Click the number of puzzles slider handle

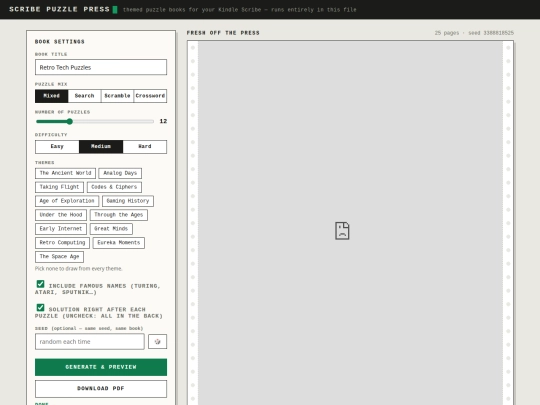tap(70, 121)
